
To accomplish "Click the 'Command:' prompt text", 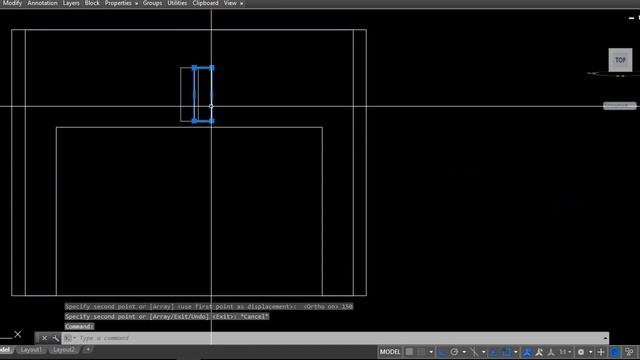I will (79, 327).
